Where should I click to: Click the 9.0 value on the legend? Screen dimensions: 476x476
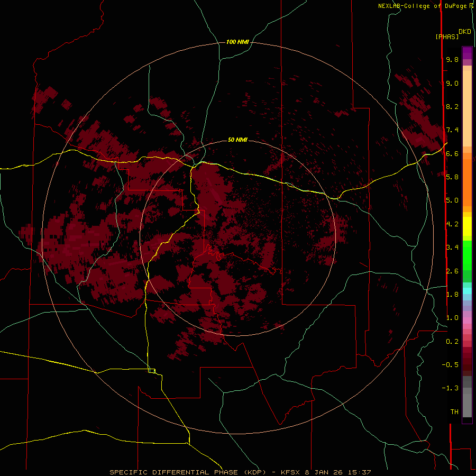click(452, 83)
